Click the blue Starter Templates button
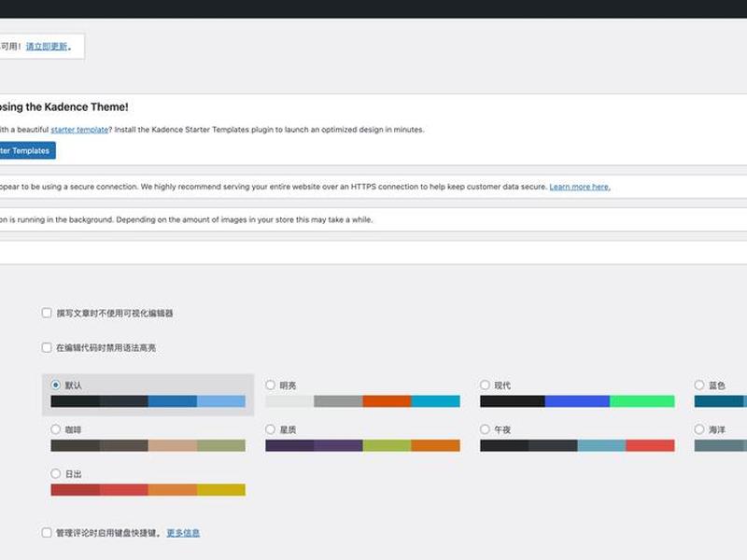 28,150
